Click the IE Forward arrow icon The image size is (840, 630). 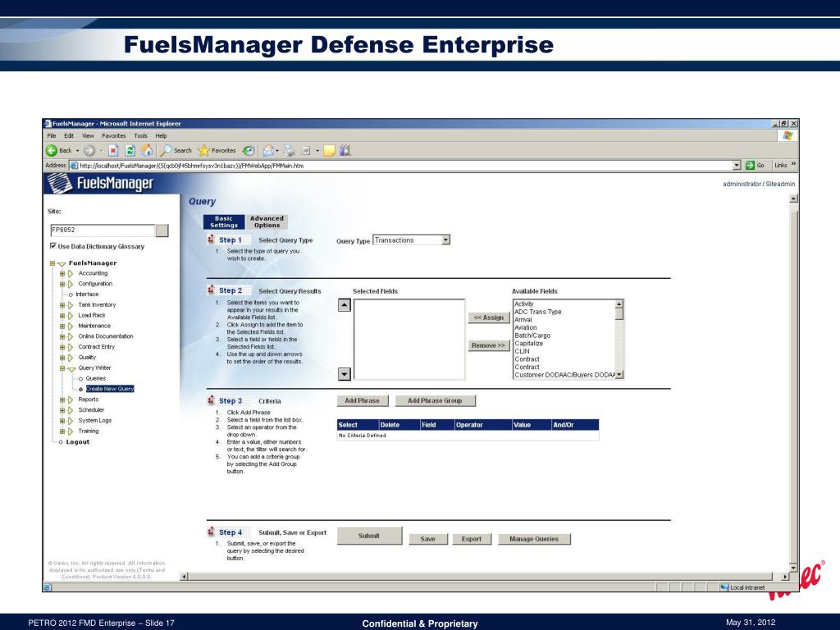(89, 151)
